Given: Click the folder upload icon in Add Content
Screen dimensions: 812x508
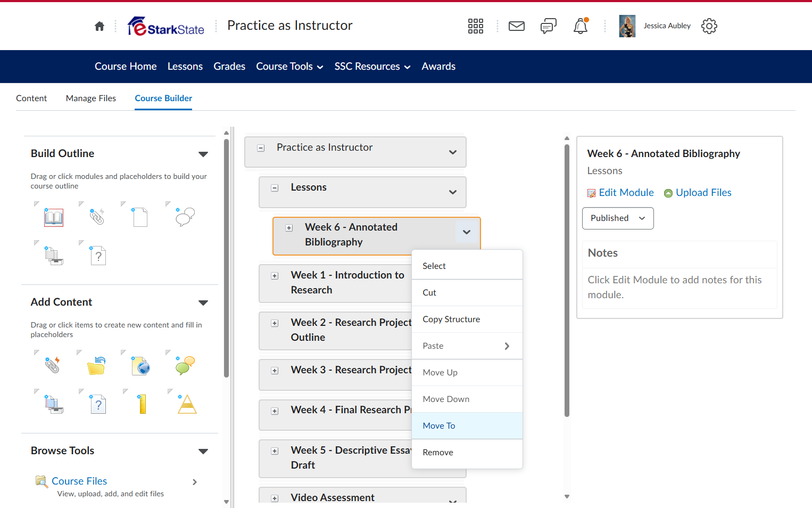Looking at the screenshot, I should 97,365.
